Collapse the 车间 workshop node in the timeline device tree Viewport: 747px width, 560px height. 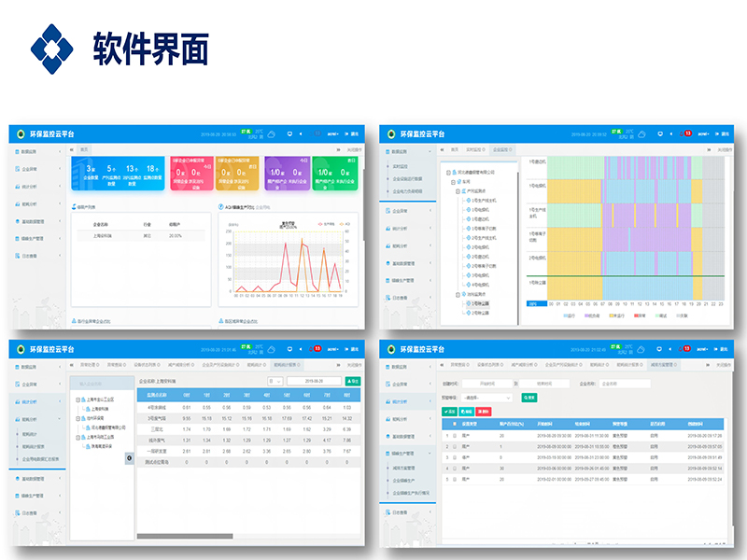(453, 182)
